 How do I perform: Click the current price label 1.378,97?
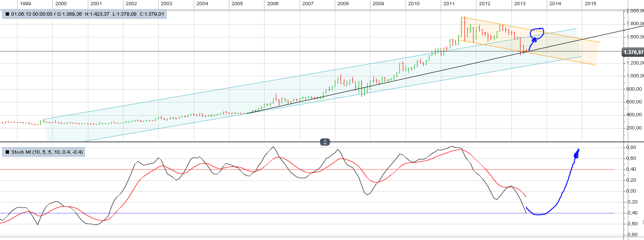pyautogui.click(x=633, y=52)
